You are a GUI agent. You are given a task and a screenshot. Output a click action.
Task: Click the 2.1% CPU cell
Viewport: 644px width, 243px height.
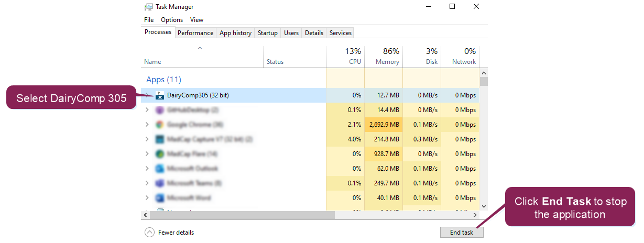[345, 125]
